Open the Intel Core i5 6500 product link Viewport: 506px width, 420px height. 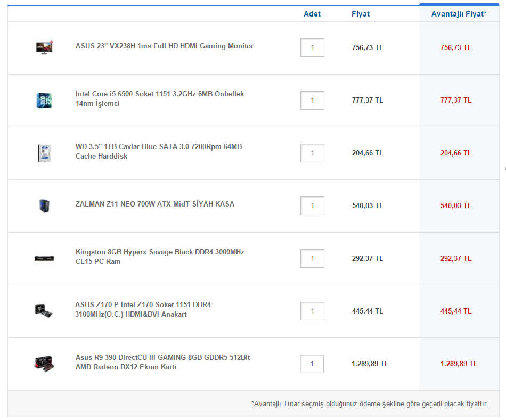tap(159, 98)
